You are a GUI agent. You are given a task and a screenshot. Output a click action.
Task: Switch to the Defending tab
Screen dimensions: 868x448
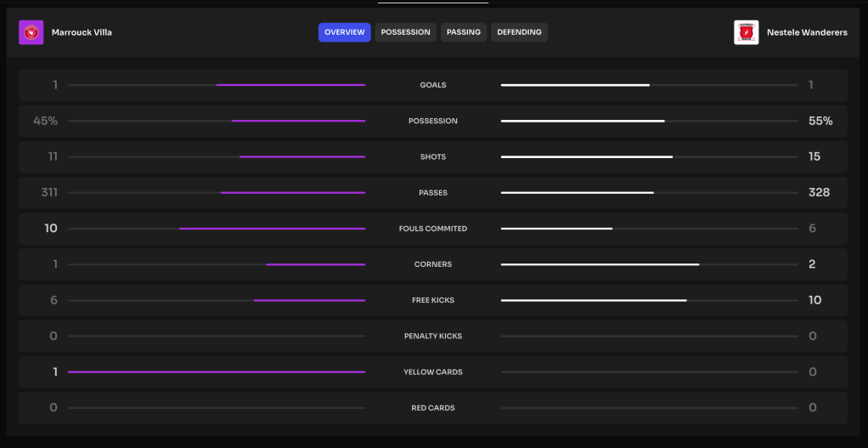519,32
